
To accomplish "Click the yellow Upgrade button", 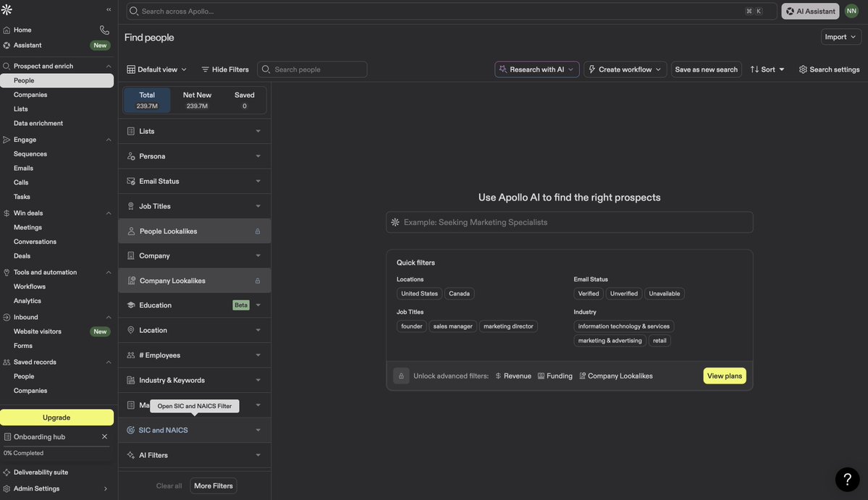I will 56,418.
